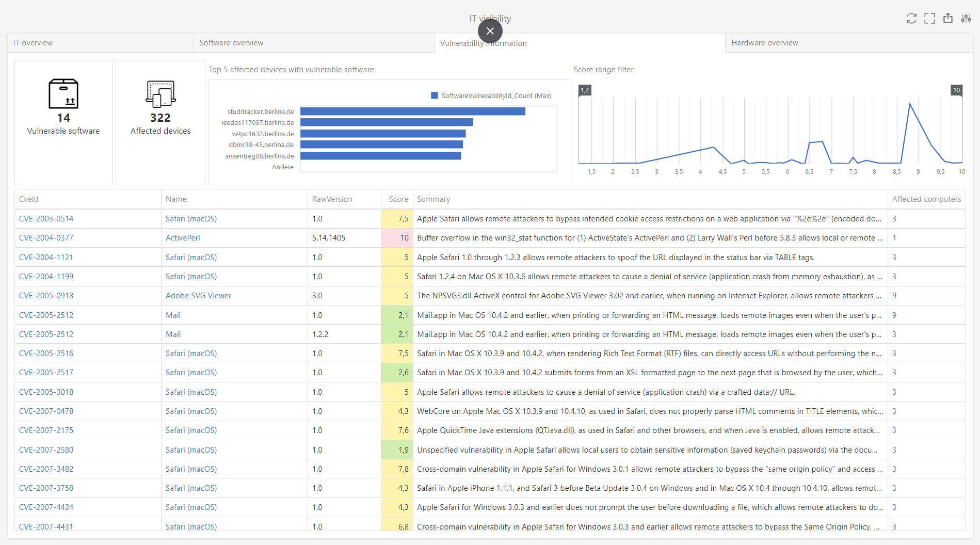Viewport: 980px width, 545px height.
Task: Switch to the Hardware overview tab
Action: click(765, 43)
